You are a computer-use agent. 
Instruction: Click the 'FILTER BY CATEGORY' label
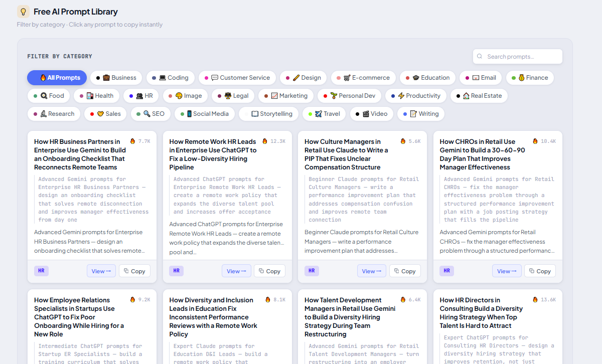pyautogui.click(x=60, y=57)
